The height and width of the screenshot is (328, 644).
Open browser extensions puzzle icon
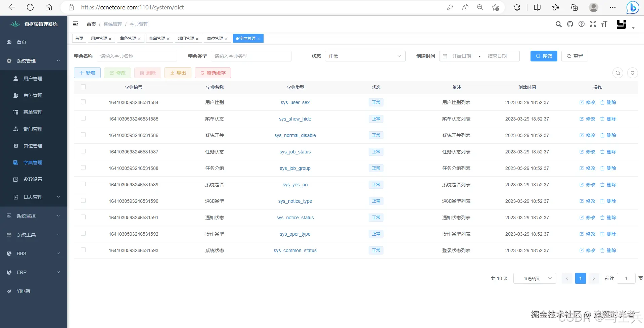(517, 7)
